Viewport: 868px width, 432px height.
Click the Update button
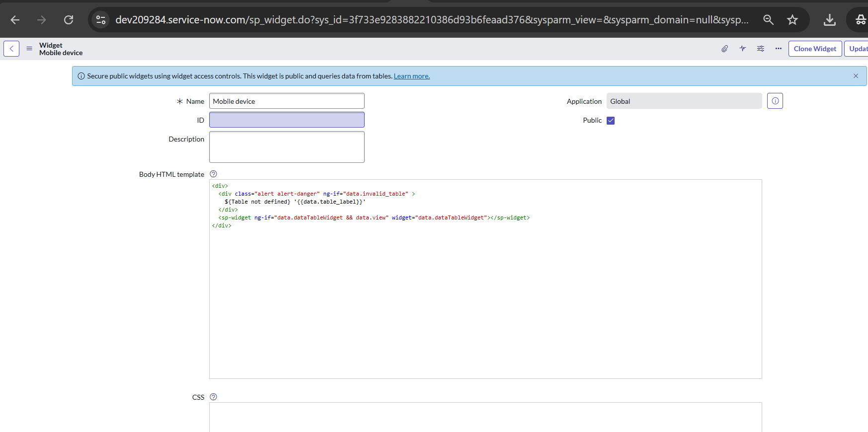click(857, 49)
